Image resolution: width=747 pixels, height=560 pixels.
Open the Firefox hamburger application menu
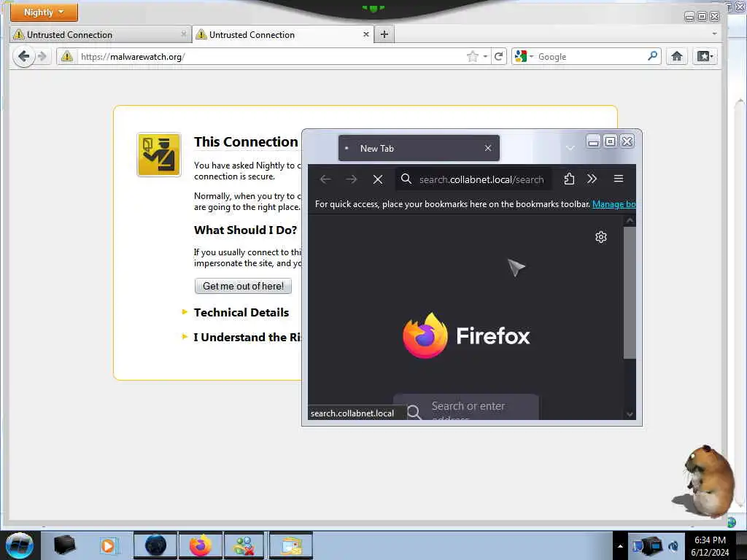pos(619,179)
